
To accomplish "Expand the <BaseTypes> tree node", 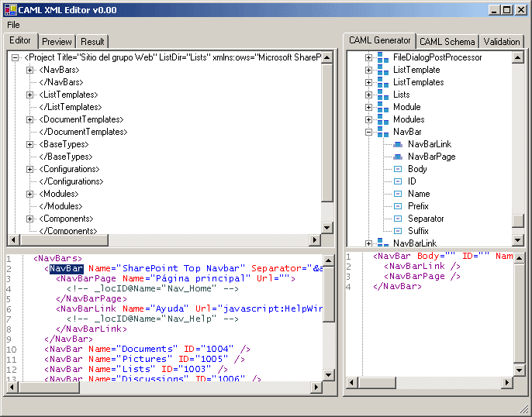I will click(x=29, y=144).
